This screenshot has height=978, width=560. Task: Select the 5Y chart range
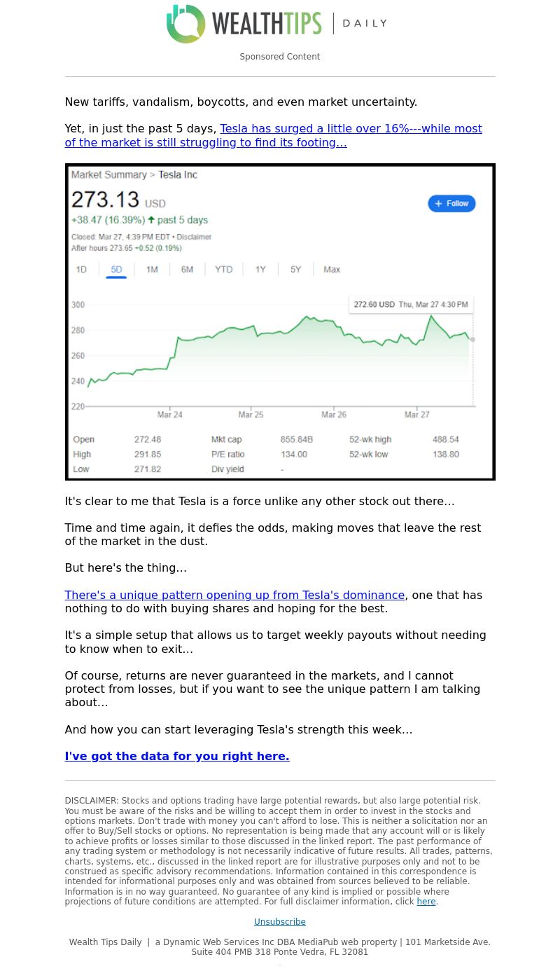click(x=295, y=269)
